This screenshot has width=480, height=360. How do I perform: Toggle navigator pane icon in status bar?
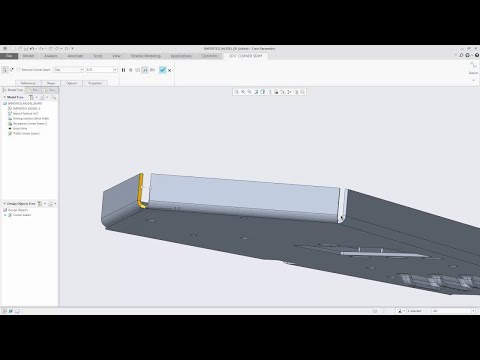pos(5,311)
